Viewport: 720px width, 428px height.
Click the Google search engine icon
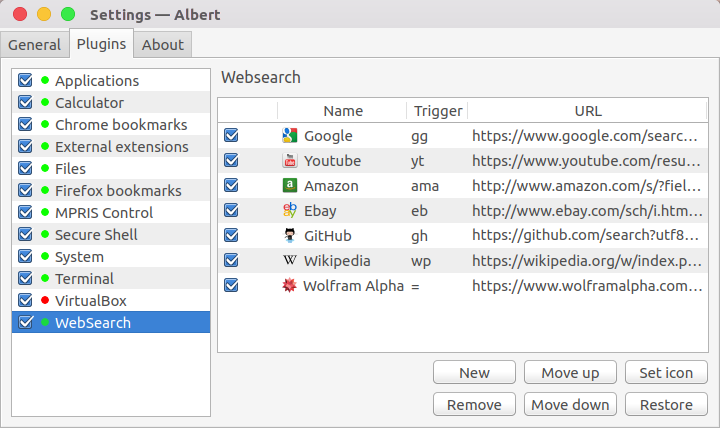289,135
